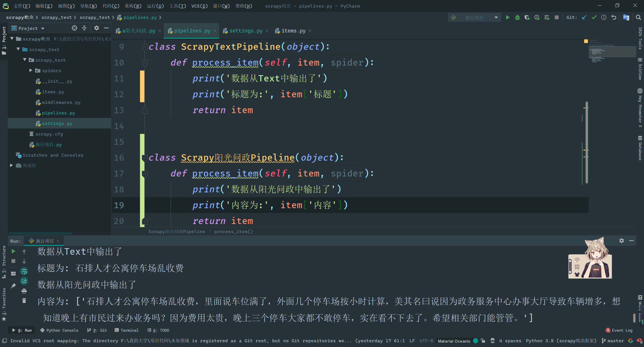Expand the spiders folder
Screen dimensions: 644x347
tap(31, 70)
